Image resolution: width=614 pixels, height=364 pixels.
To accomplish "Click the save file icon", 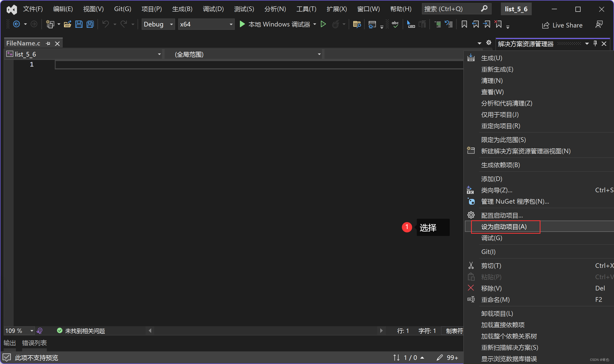I will (x=79, y=24).
